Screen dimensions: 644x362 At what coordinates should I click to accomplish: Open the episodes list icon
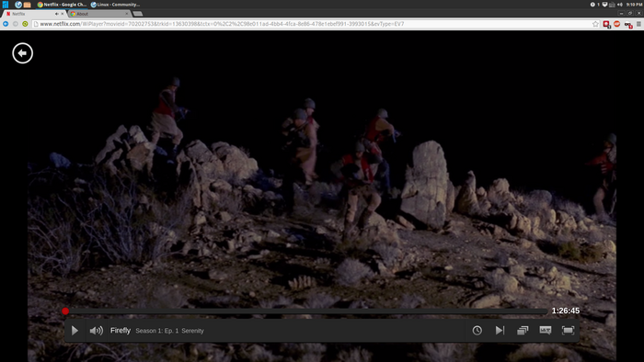coord(523,331)
